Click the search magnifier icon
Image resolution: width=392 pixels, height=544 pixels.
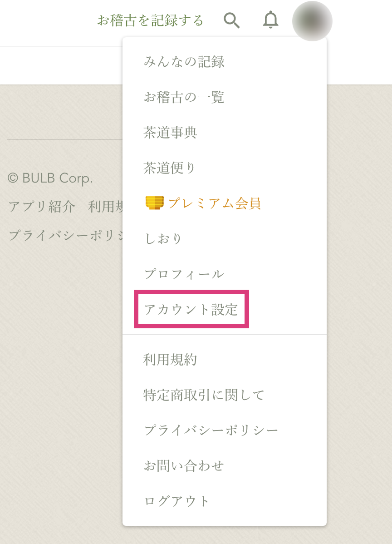click(231, 20)
